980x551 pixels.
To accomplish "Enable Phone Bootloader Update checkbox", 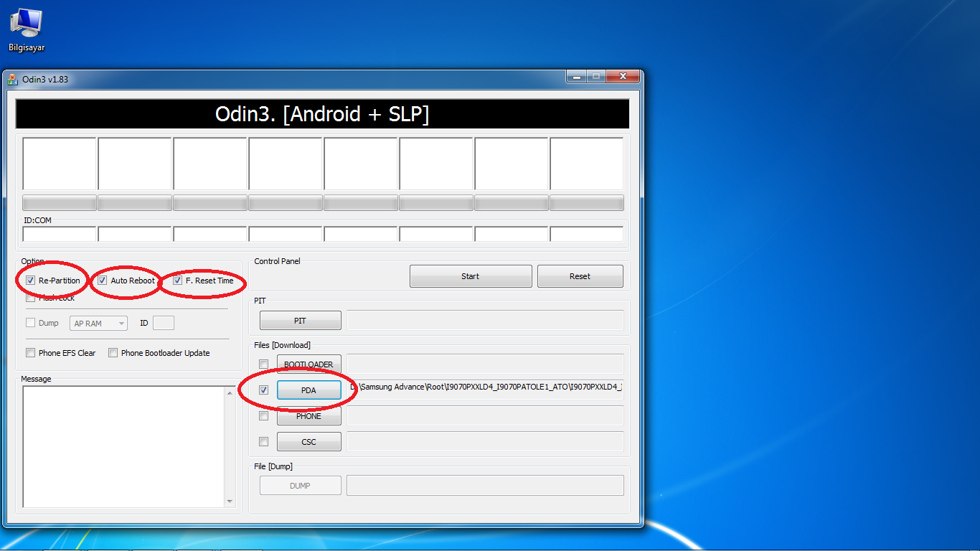I will tap(113, 353).
